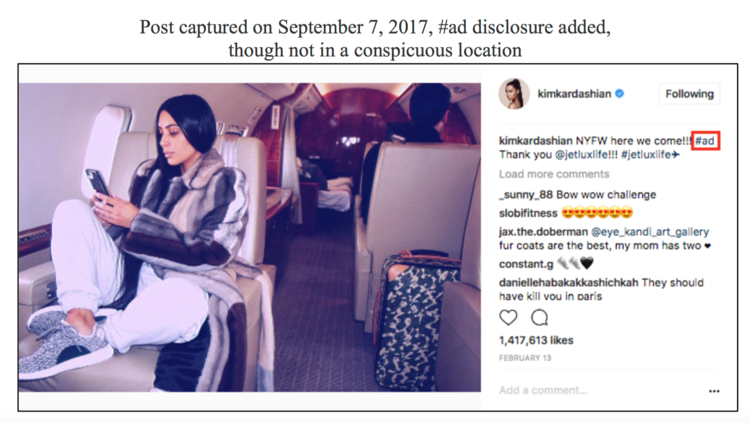Click the private jet post photo
Screen dimensions: 750x423
(x=250, y=237)
